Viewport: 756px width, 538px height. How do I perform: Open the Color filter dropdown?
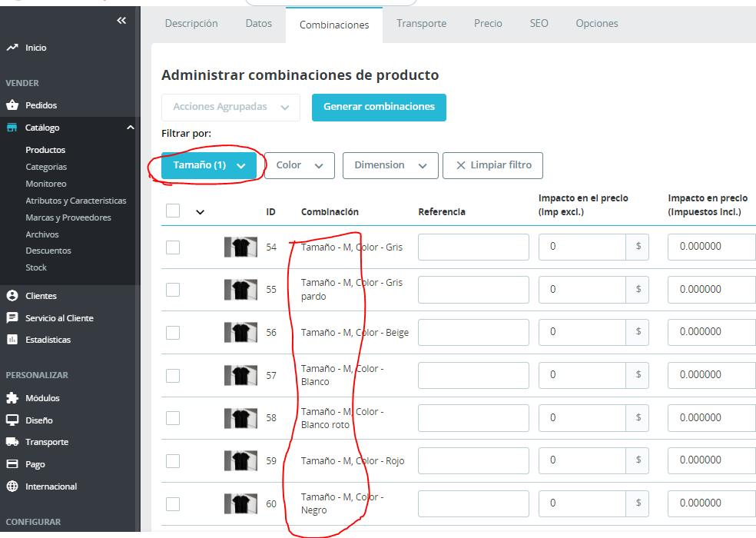coord(300,165)
